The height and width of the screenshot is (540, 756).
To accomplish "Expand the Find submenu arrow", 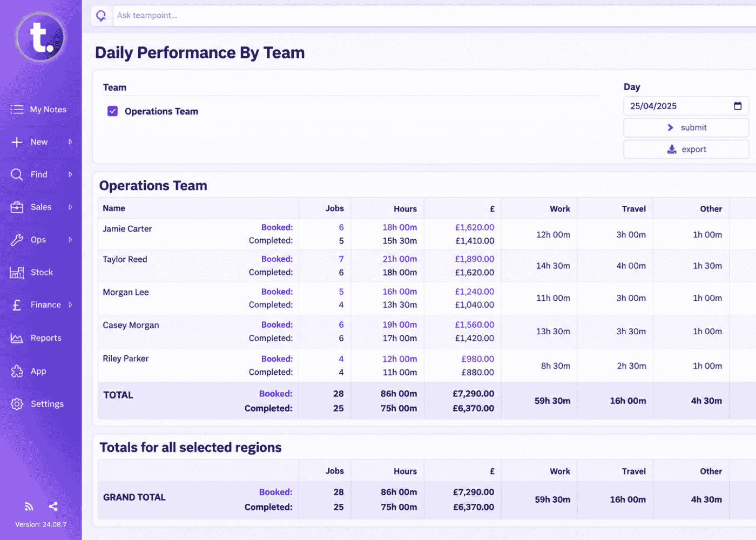I will (70, 174).
